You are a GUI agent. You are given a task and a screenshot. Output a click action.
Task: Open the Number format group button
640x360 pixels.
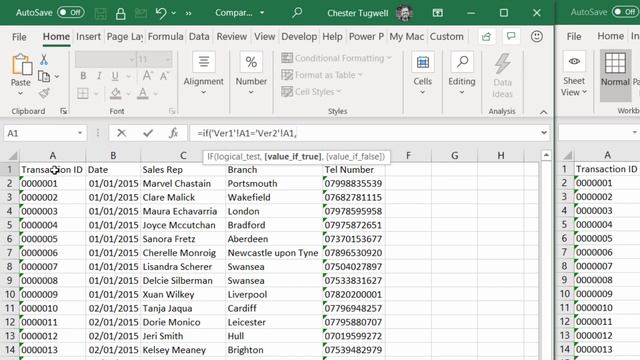point(251,73)
